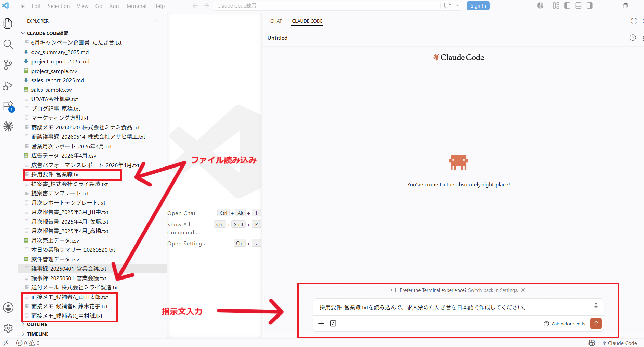Open the Copilot chat icon in title bar
The image size is (644, 347).
pyautogui.click(x=447, y=5)
